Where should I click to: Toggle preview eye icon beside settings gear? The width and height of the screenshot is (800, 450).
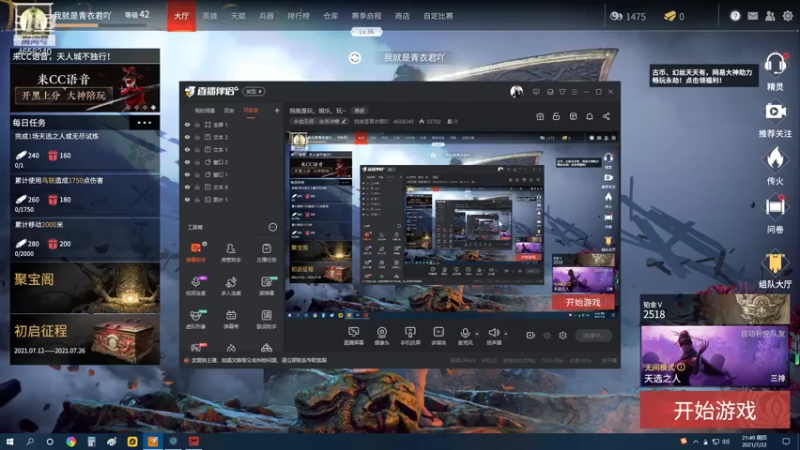pos(547,335)
